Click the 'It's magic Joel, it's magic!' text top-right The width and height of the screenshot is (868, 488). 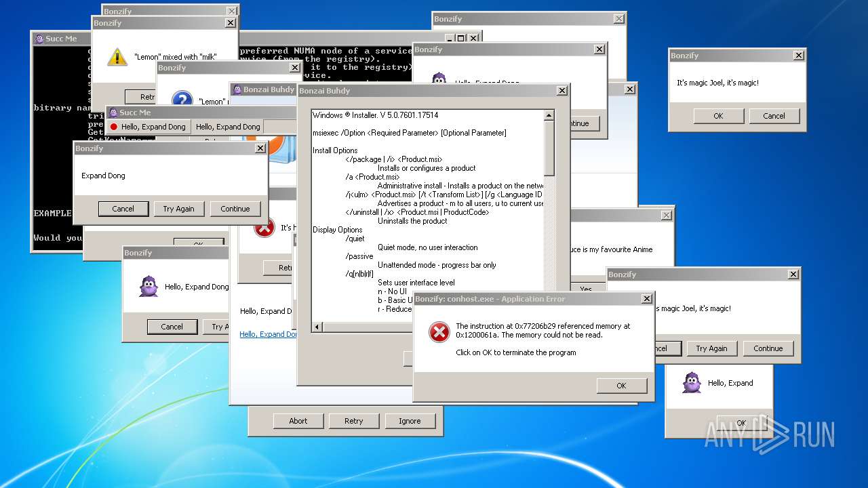(x=717, y=83)
